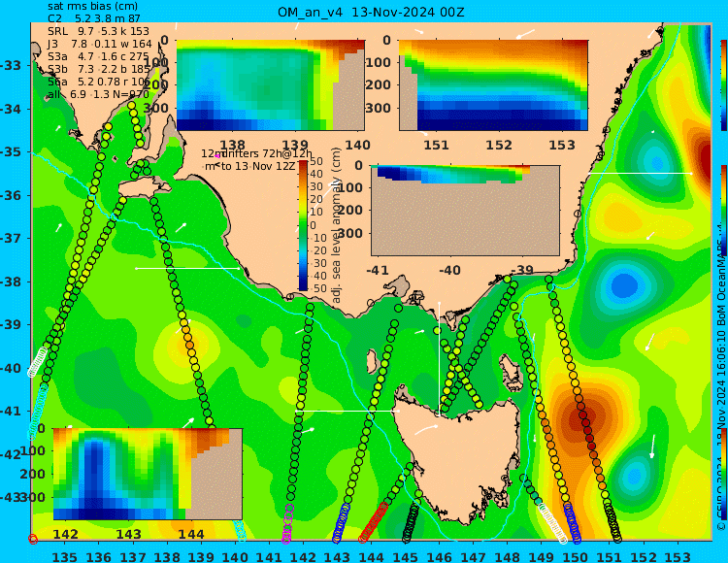Click the white circle track markers at the left edge

point(38,362)
